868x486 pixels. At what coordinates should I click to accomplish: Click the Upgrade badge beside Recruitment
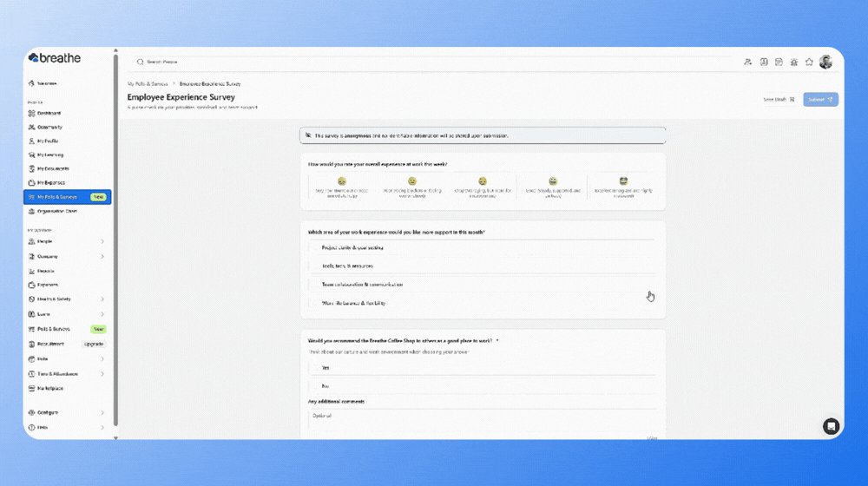tap(94, 345)
